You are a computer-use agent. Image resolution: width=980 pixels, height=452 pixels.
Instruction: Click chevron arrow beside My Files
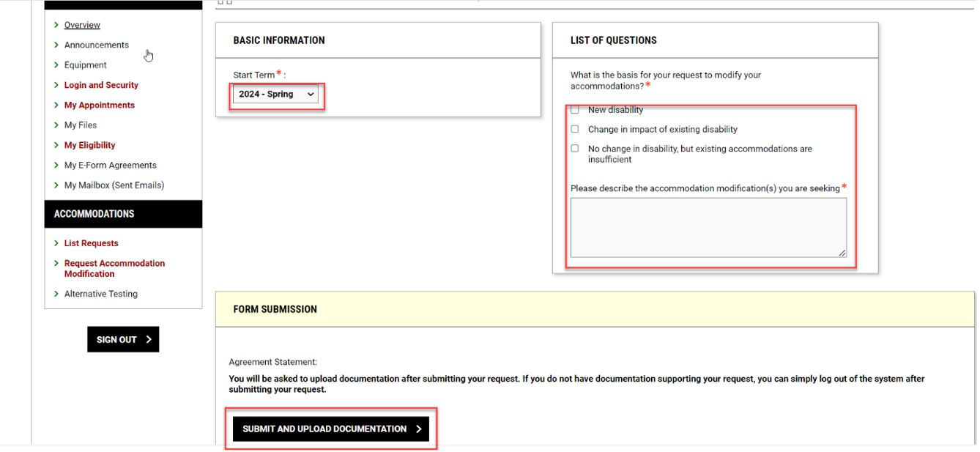pos(56,125)
